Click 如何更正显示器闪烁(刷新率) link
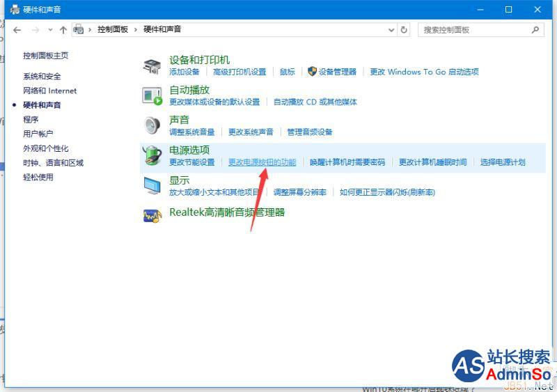The image size is (557, 392). [387, 193]
